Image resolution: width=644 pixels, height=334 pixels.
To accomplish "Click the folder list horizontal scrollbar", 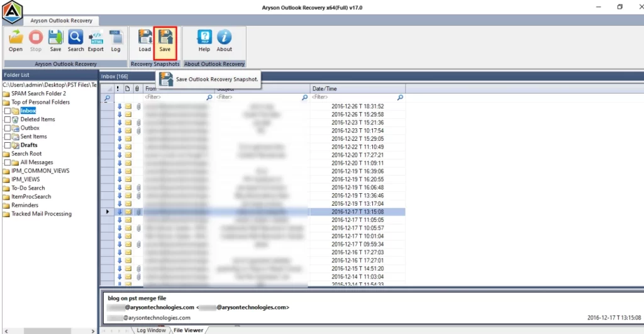I will pyautogui.click(x=47, y=331).
